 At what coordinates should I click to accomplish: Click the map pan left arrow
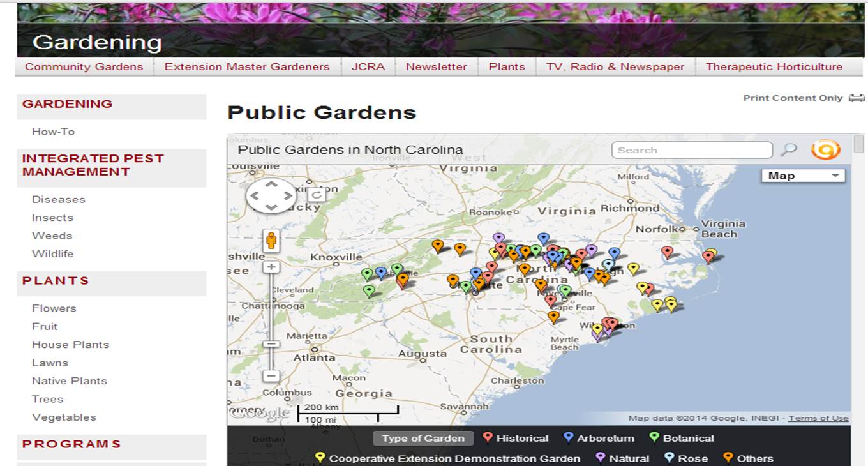[x=255, y=195]
